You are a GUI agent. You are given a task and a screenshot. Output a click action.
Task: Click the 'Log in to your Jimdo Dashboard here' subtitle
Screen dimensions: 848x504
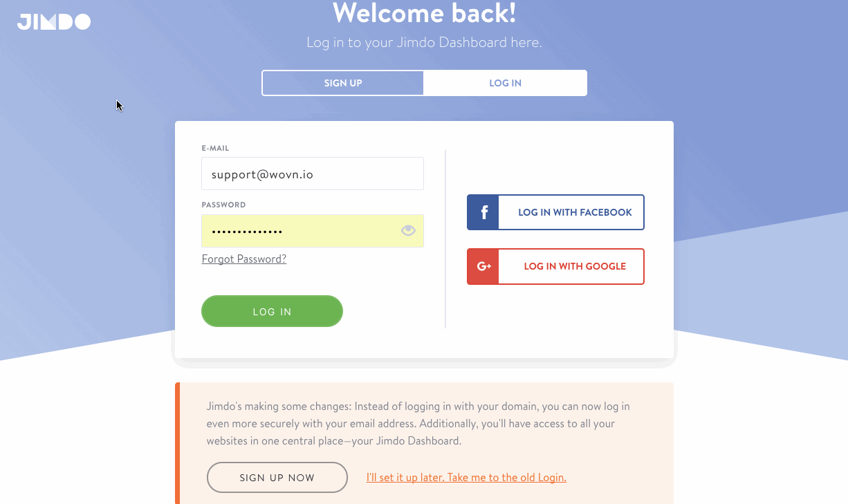[424, 43]
